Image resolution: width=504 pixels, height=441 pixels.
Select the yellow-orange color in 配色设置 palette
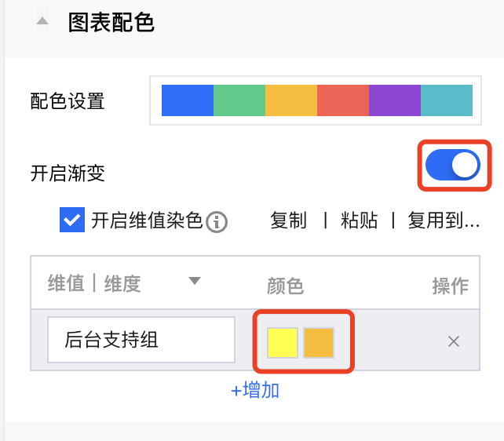(290, 100)
